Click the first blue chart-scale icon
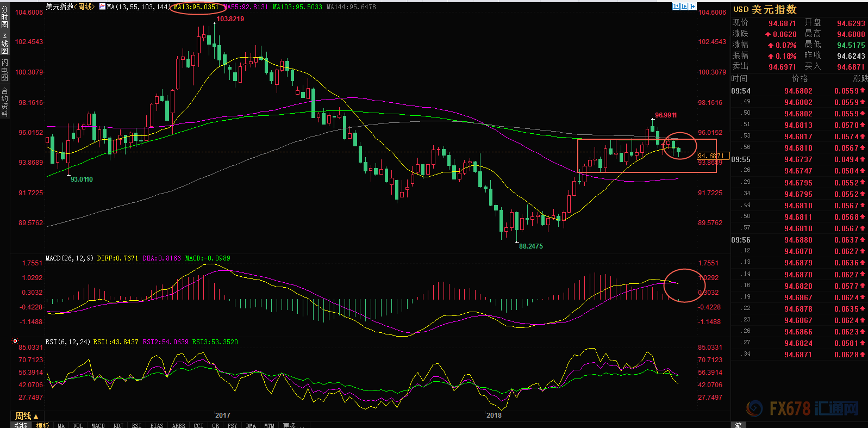Viewport: 868px width, 428px height. [x=676, y=7]
